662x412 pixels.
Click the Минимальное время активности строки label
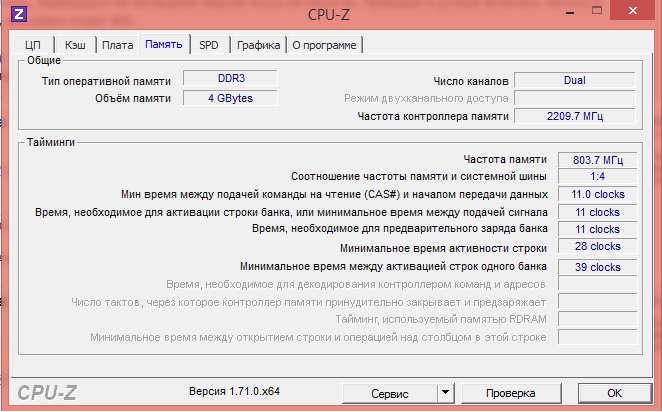pyautogui.click(x=443, y=248)
